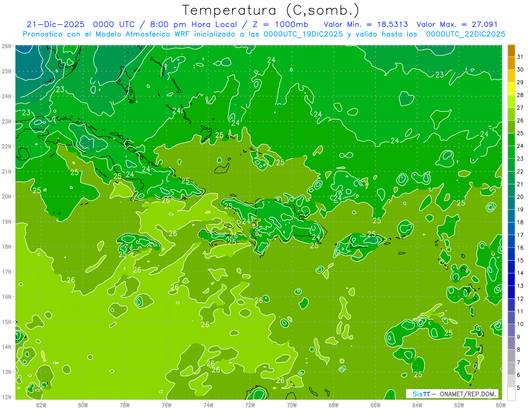532x411 pixels.
Task: Click the "80W" longitude axis label
Action: click(83, 405)
